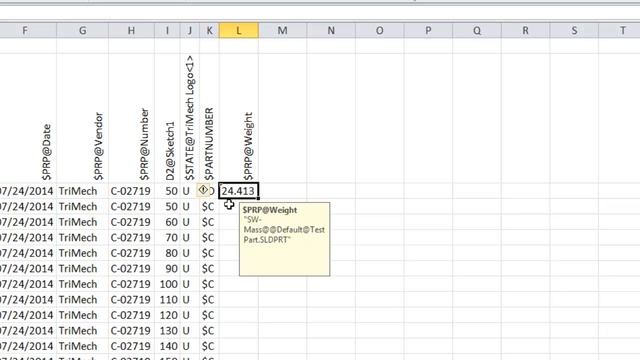Click the $PRP@Date header cell
The image size is (640, 360).
click(28, 118)
